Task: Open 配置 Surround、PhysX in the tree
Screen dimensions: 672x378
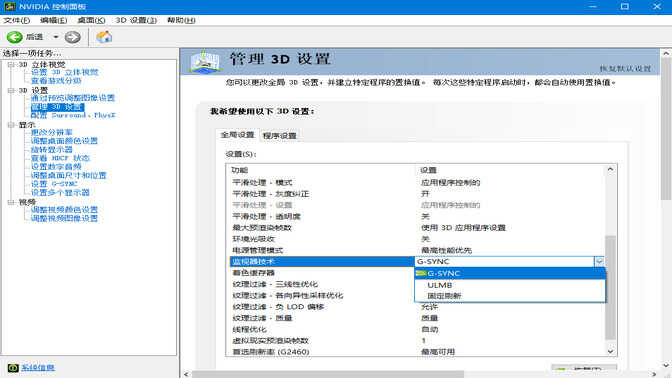Action: [73, 115]
